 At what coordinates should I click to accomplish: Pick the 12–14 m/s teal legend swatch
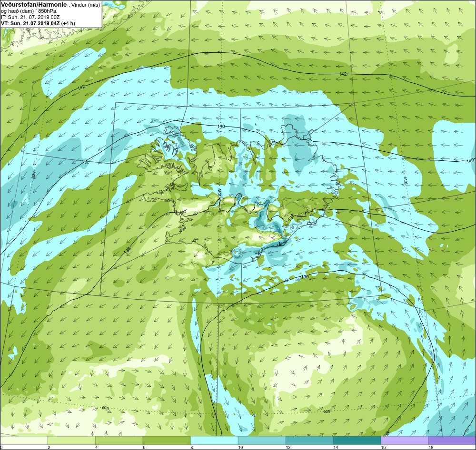[309, 440]
